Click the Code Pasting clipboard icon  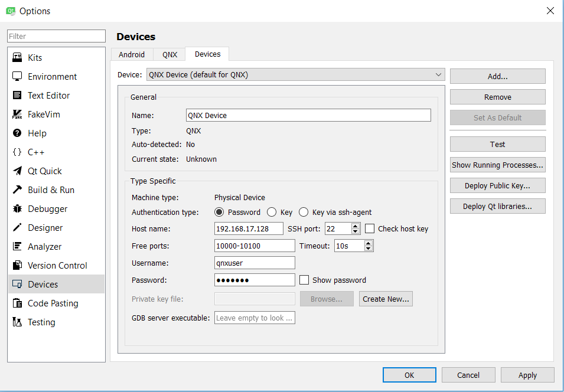click(x=17, y=303)
